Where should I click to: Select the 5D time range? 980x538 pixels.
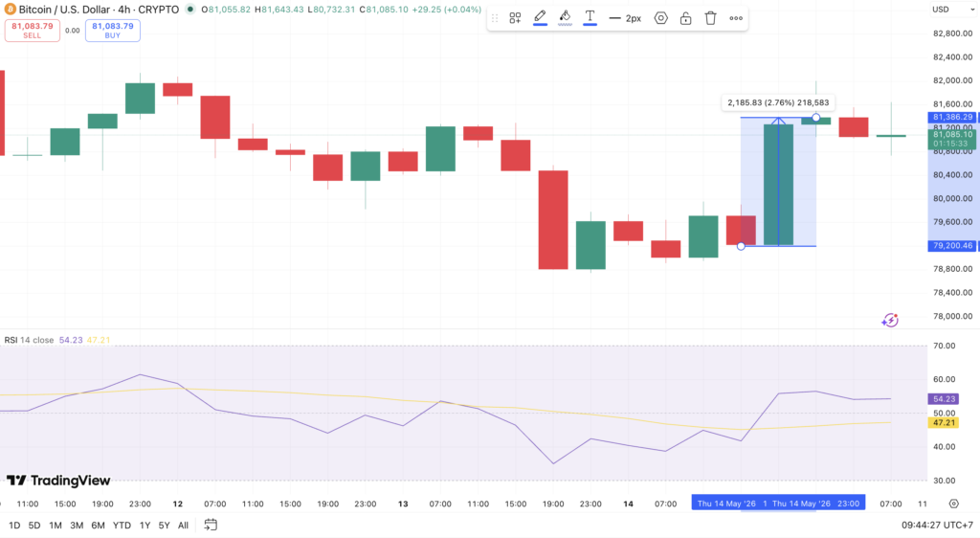click(34, 526)
